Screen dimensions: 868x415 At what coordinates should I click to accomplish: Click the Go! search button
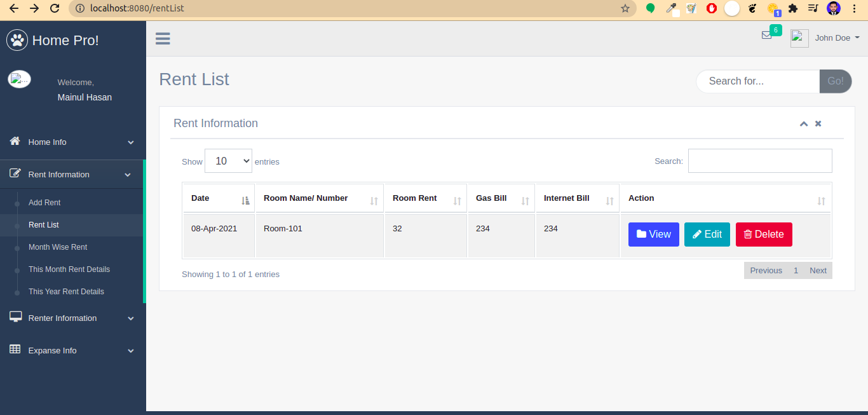click(x=836, y=81)
